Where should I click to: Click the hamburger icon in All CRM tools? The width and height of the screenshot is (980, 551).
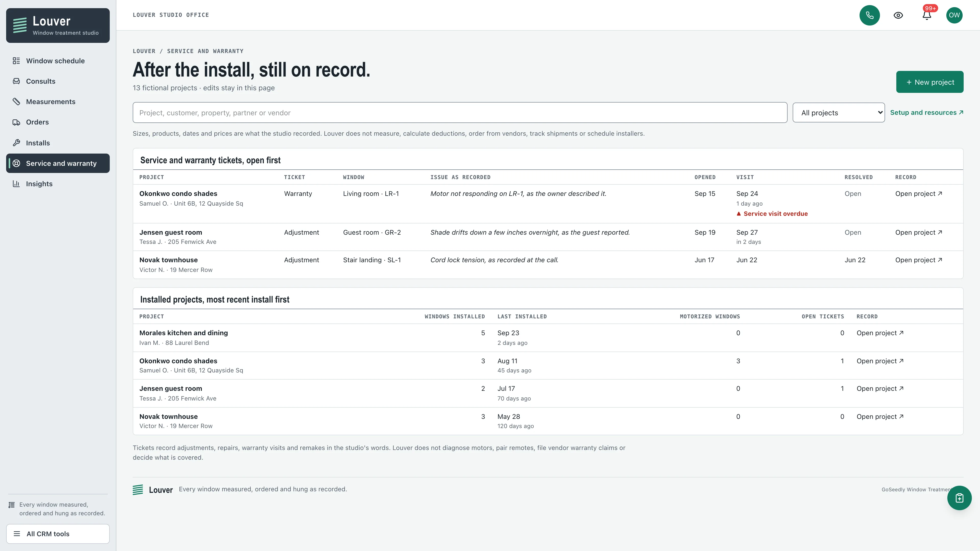17,533
